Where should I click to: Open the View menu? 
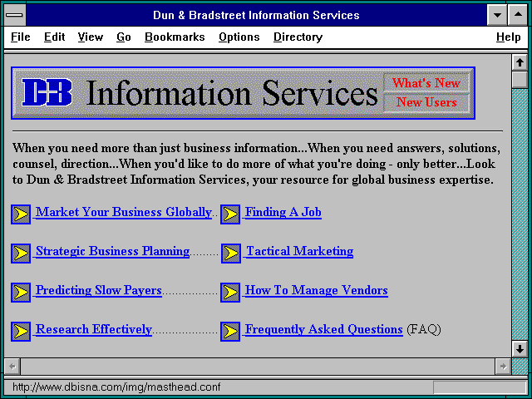coord(91,37)
